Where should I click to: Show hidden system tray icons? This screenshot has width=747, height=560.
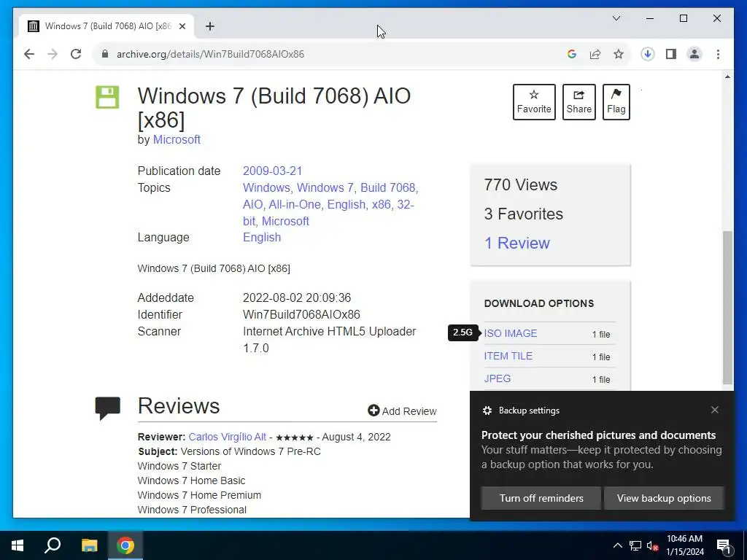pos(617,545)
